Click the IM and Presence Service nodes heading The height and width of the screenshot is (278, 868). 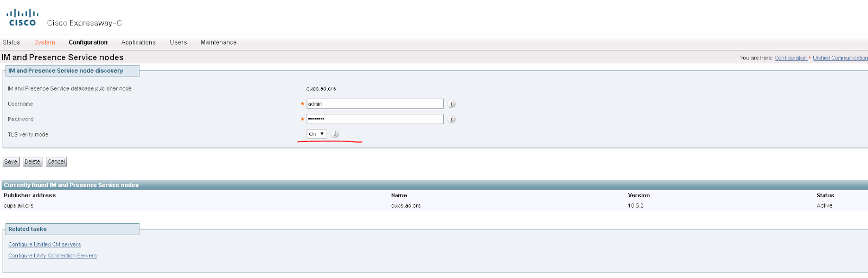62,57
